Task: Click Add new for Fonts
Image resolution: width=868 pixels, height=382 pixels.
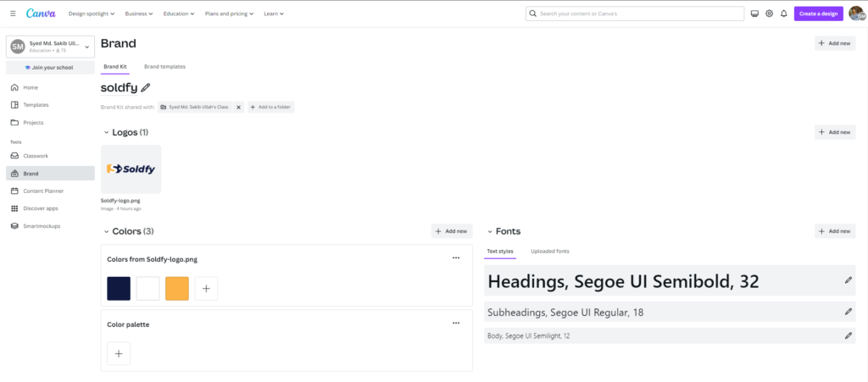Action: [x=835, y=231]
